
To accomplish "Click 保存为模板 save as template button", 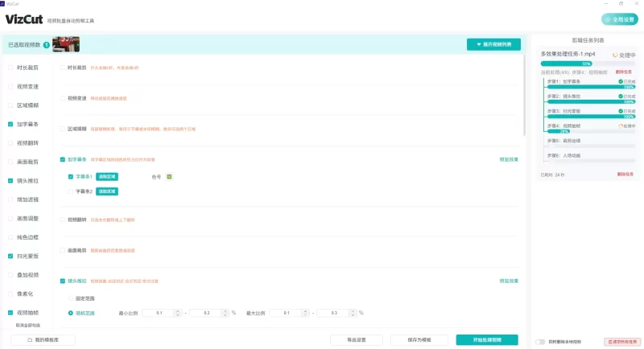I will (x=419, y=340).
